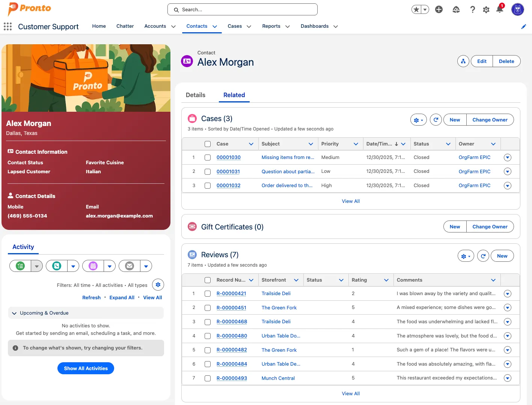The image size is (532, 405).
Task: Open the activity filter settings gear
Action: click(158, 285)
